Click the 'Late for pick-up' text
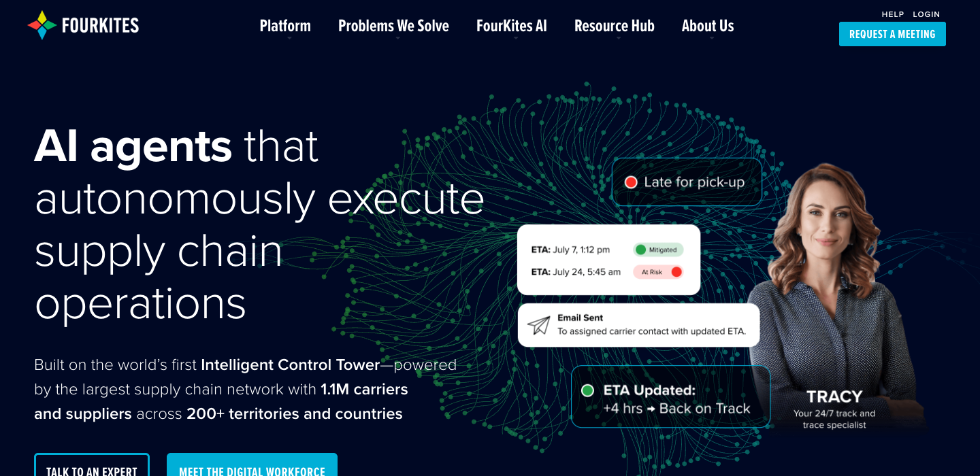 pos(694,182)
